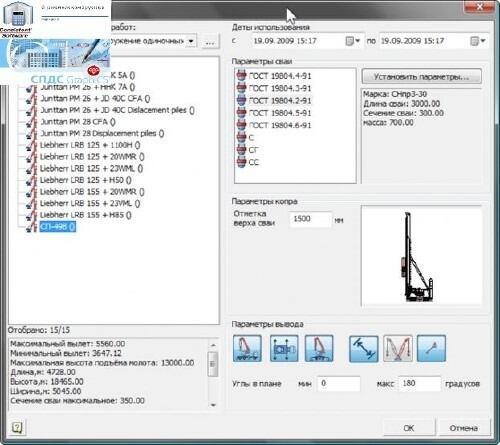Click the greyed M-shaped boom icon

pyautogui.click(x=398, y=349)
